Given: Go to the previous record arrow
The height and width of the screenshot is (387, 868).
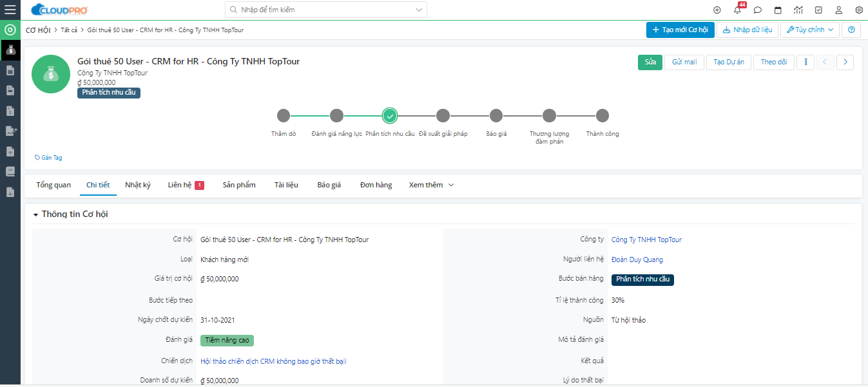Looking at the screenshot, I should pos(825,62).
